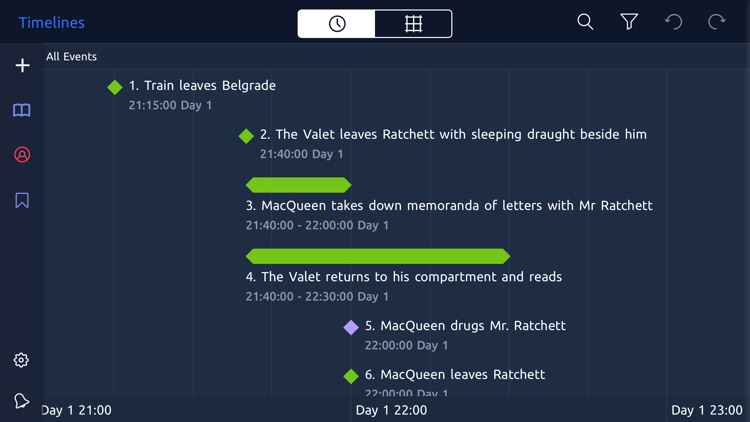Redo the last action
Image resolution: width=750 pixels, height=422 pixels.
717,22
